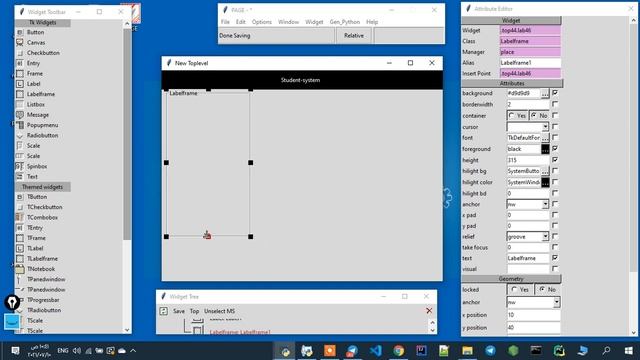Open PyCharm from the taskbar
This screenshot has height=360, width=640.
pyautogui.click(x=559, y=351)
